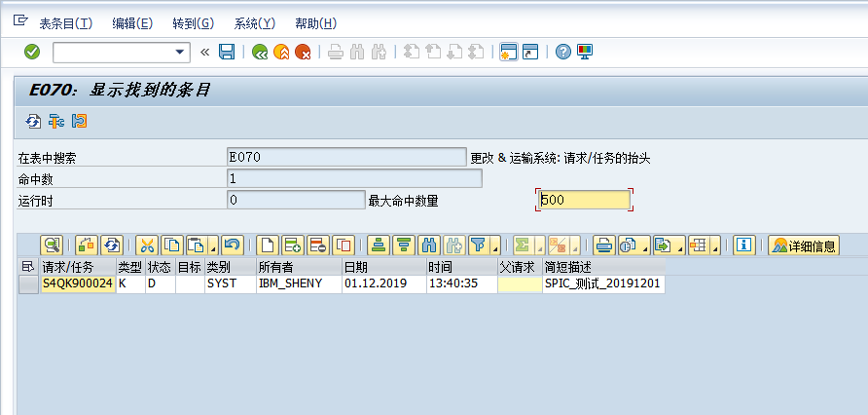Click the 请求/任务 column header
The height and width of the screenshot is (415, 868).
[x=78, y=267]
